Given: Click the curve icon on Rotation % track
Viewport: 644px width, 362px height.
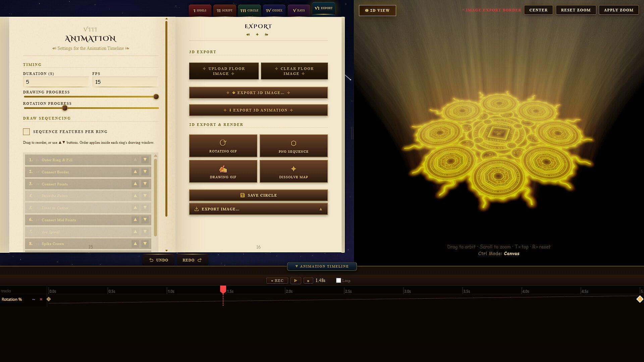Looking at the screenshot, I should pos(34,299).
